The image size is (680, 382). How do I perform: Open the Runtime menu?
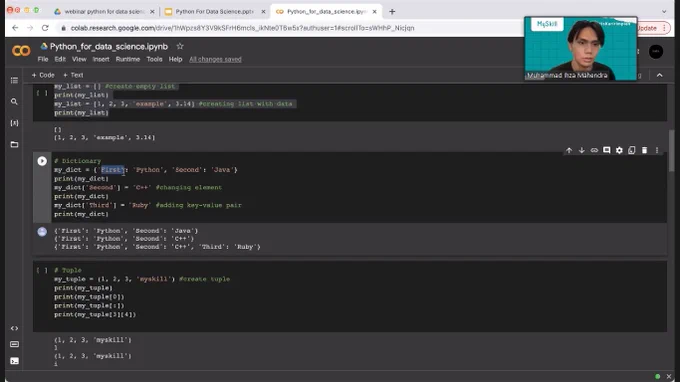128,59
